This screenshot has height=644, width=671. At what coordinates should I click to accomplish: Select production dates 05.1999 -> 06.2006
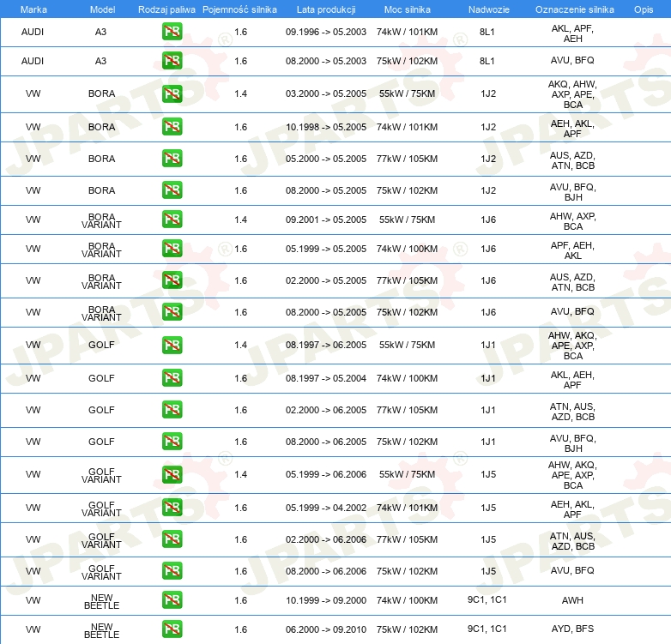(326, 474)
